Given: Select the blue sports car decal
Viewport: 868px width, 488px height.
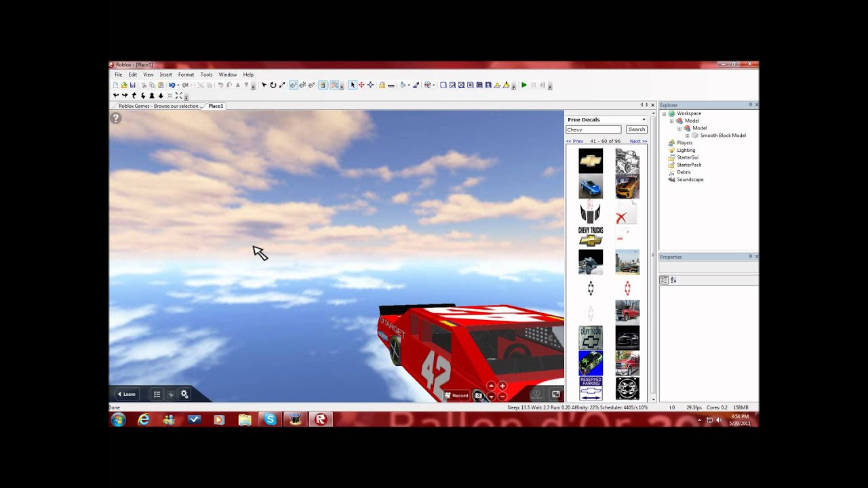Looking at the screenshot, I should [x=591, y=186].
